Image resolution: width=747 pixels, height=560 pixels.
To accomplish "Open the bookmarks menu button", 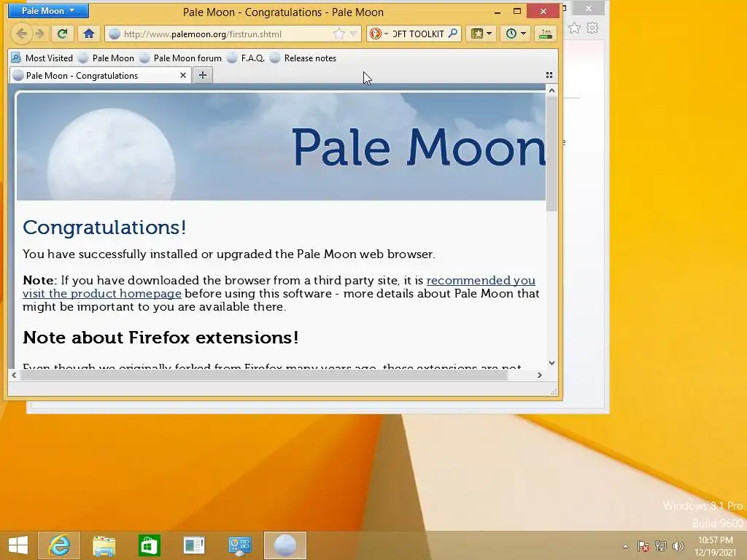I will coord(481,34).
